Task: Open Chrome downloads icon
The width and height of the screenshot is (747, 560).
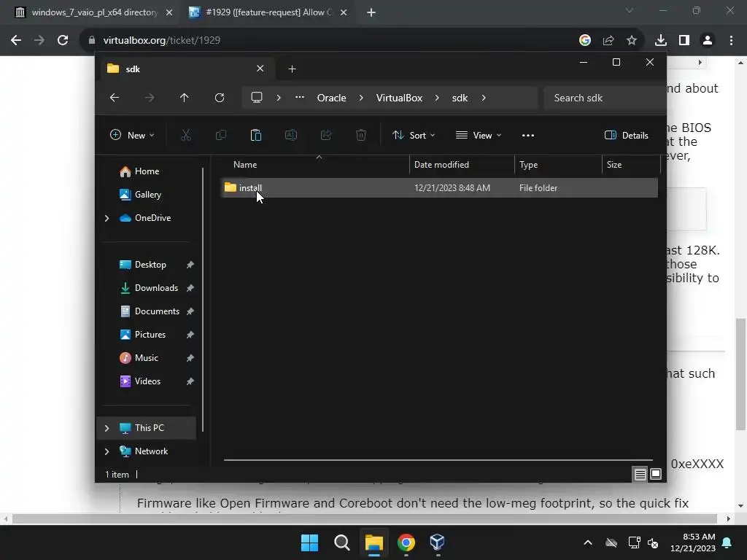Action: [x=661, y=41]
